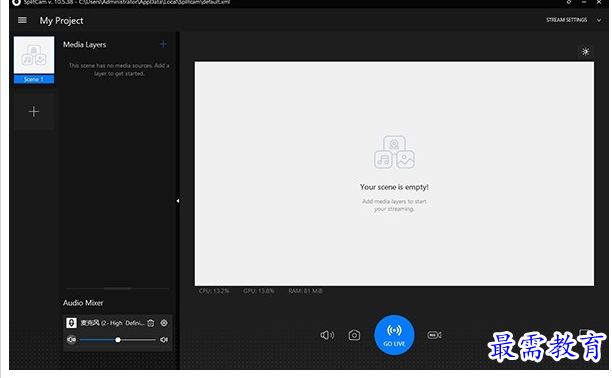The width and height of the screenshot is (612, 378).
Task: Start recording with the video camera icon
Action: click(434, 335)
